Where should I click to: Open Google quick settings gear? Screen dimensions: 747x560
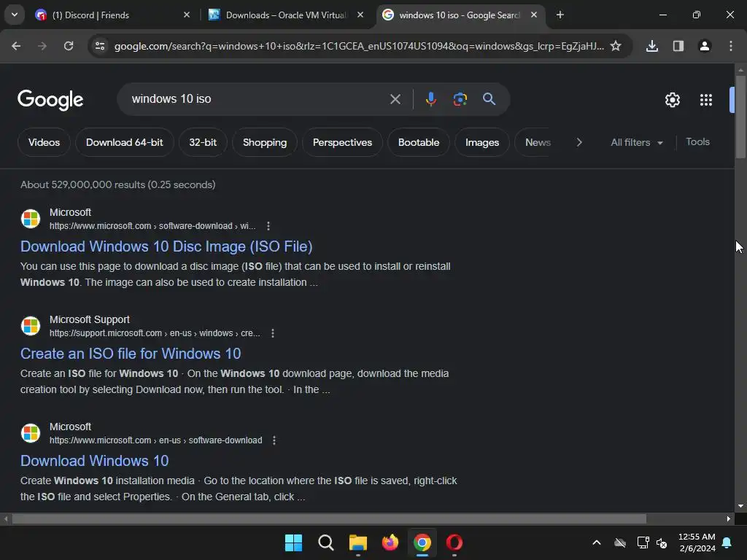pos(672,100)
